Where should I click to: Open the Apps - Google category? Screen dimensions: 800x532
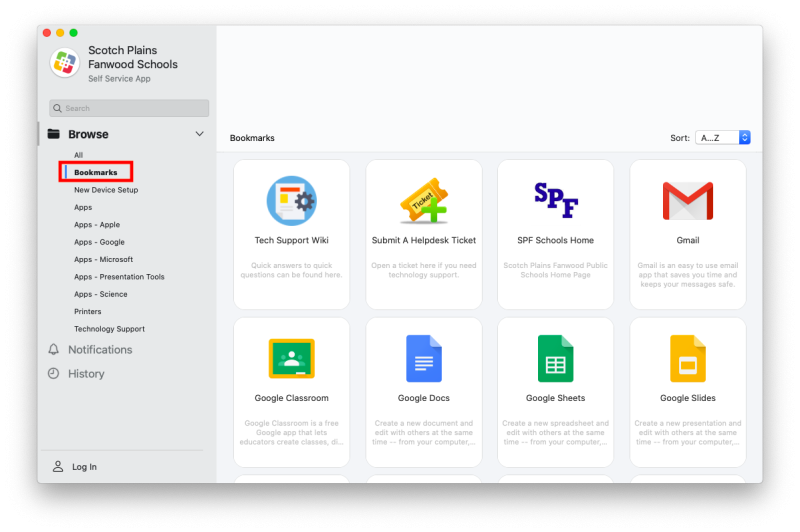[99, 242]
